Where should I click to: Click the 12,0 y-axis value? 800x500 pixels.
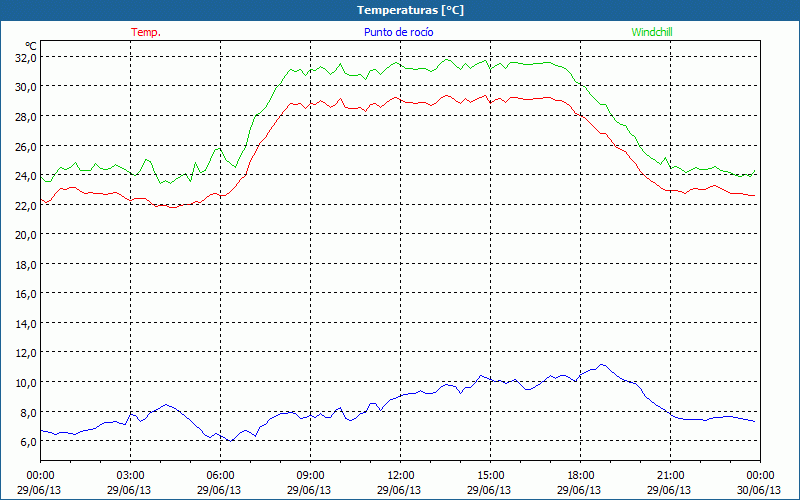pyautogui.click(x=26, y=353)
